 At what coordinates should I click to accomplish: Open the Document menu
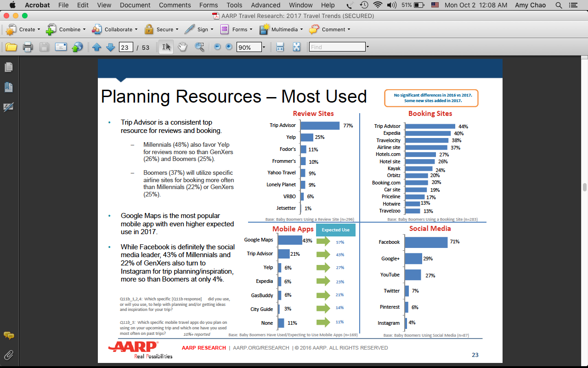tap(135, 5)
